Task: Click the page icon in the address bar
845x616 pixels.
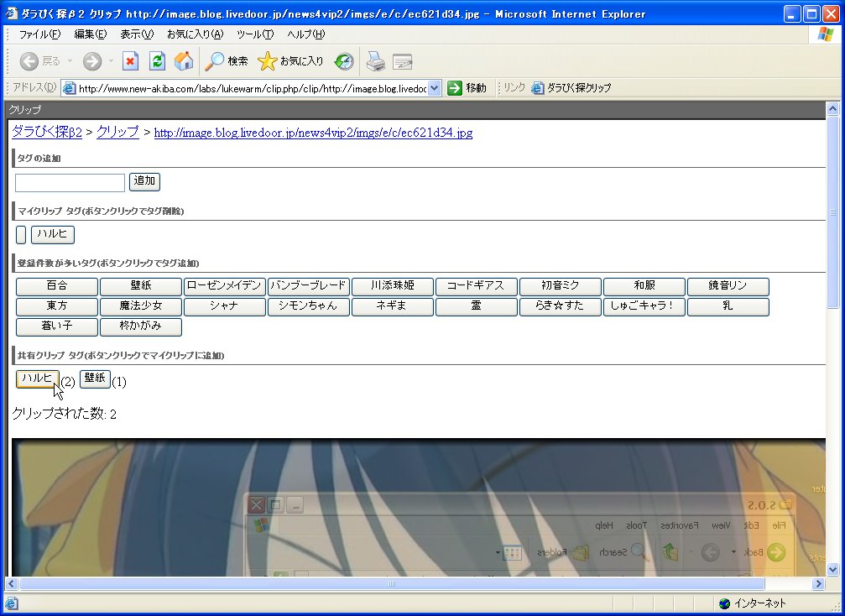Action: tap(70, 88)
